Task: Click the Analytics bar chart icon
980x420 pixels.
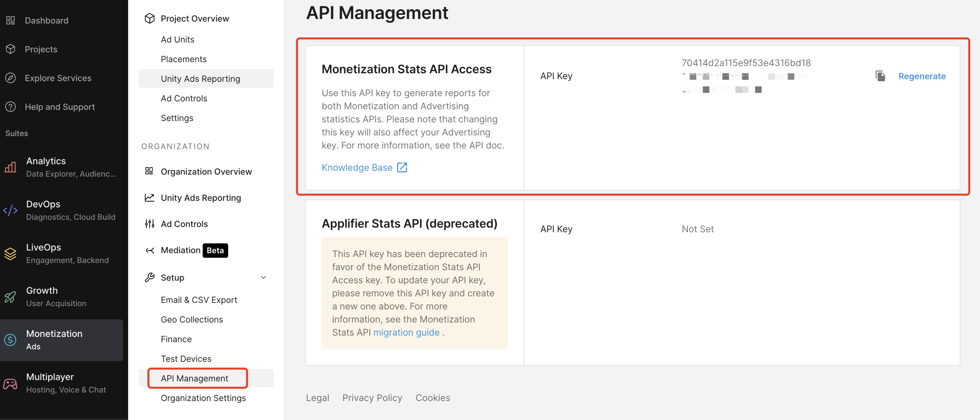Action: pos(10,167)
